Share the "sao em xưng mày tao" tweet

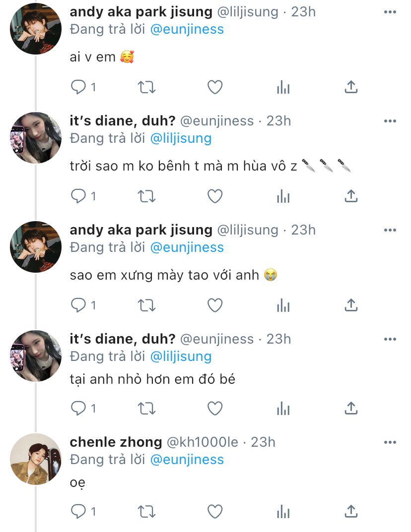(351, 305)
